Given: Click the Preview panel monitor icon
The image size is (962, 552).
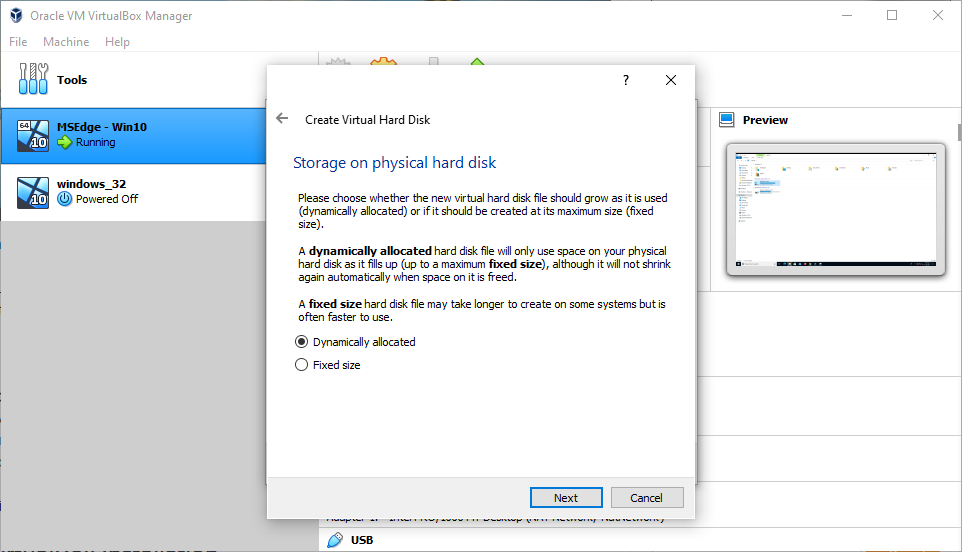Looking at the screenshot, I should point(726,120).
